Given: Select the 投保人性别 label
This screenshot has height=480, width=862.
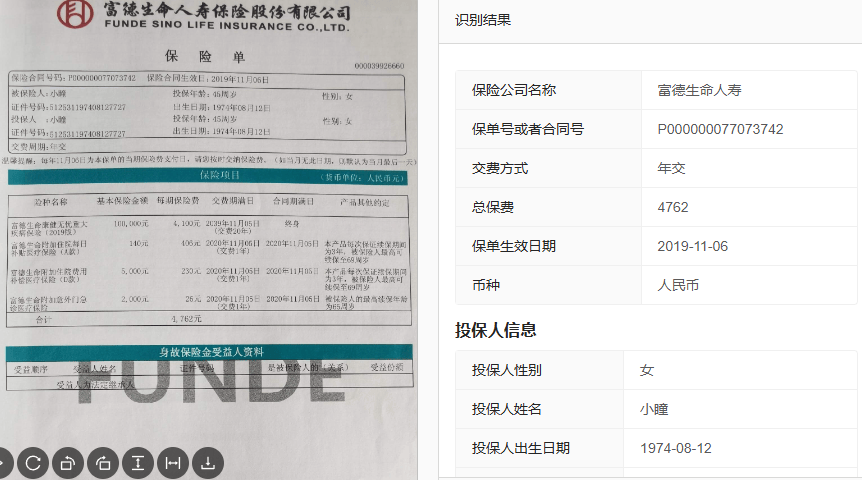Looking at the screenshot, I should point(506,370).
